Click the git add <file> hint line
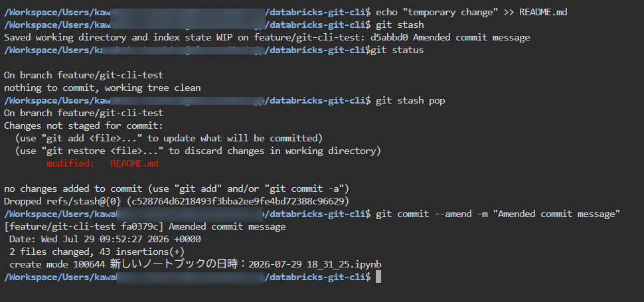Screen dimensions: 644x302 (169, 138)
